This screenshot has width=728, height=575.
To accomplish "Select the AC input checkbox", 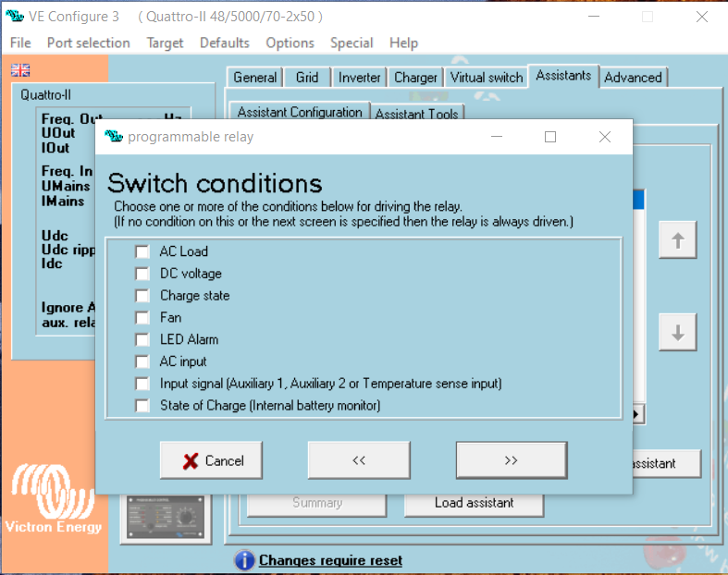I will (x=142, y=361).
